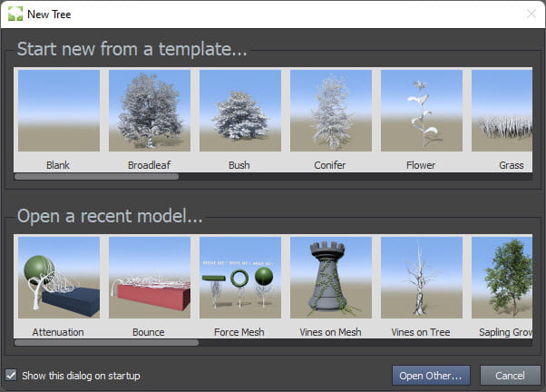Click the recent models horizontal scrollbar
Screen dimensions: 546x392
click(106, 342)
